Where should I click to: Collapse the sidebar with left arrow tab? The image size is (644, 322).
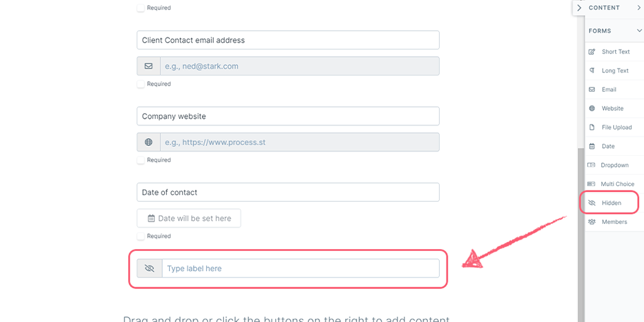pyautogui.click(x=579, y=8)
